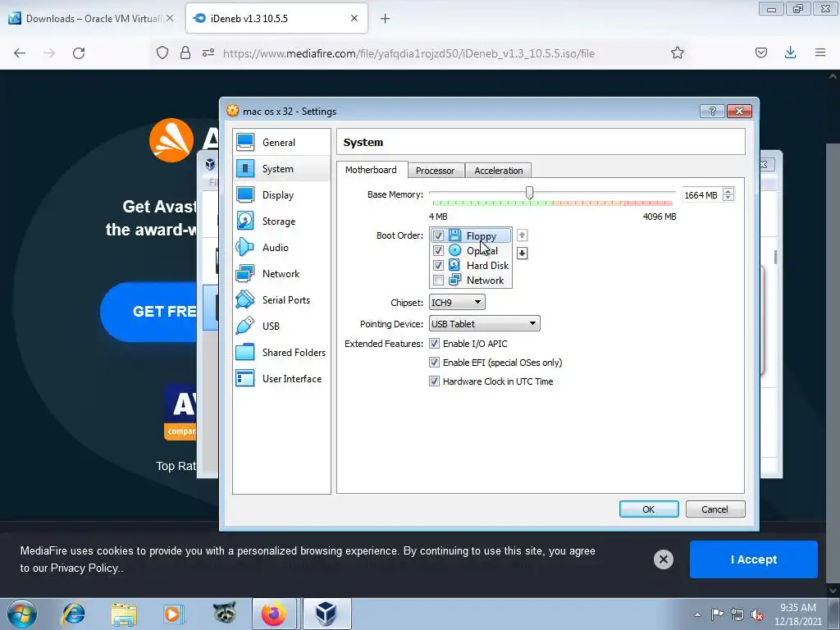The width and height of the screenshot is (840, 630).
Task: Click site padlock security icon
Action: click(x=185, y=52)
